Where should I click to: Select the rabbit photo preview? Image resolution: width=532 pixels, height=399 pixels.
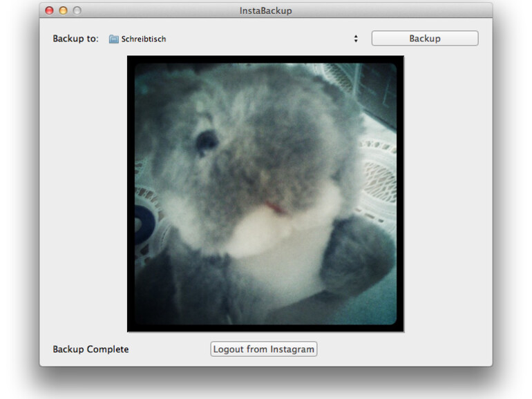pyautogui.click(x=265, y=193)
